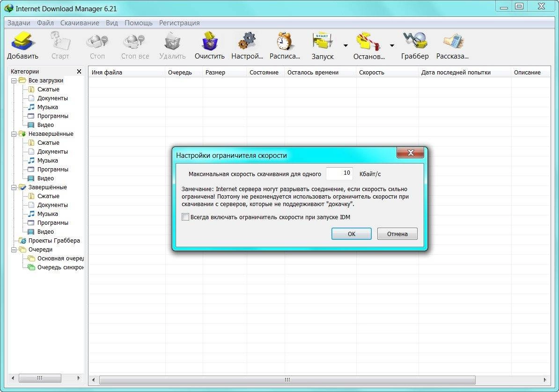This screenshot has height=392, width=559.
Task: Select Программы under Завершённые
Action: coord(53,223)
